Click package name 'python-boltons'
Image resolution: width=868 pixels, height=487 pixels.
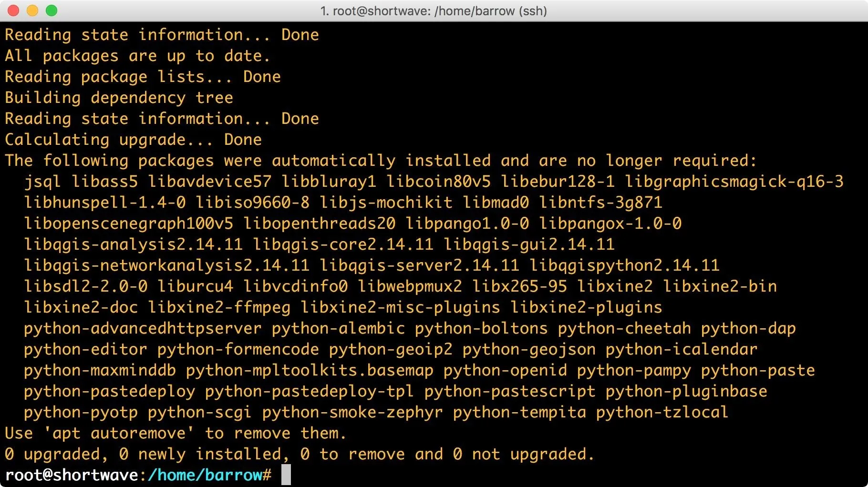tap(482, 328)
